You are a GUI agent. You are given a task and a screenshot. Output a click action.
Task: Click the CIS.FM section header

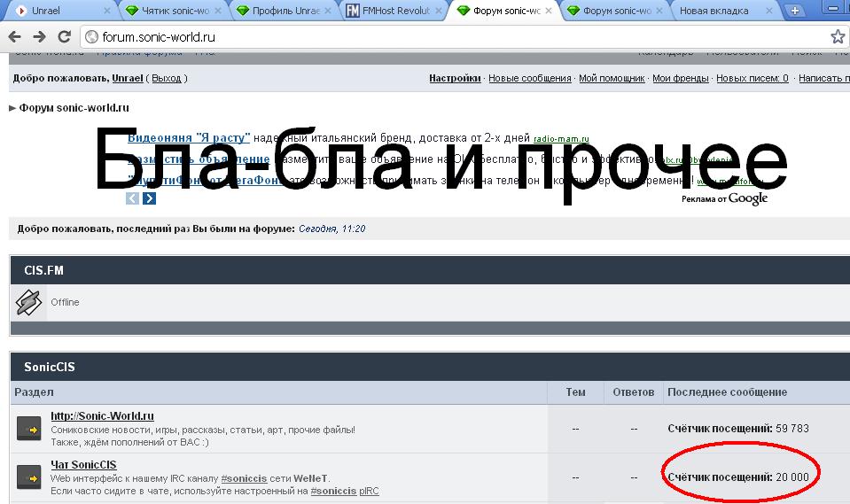(x=44, y=270)
